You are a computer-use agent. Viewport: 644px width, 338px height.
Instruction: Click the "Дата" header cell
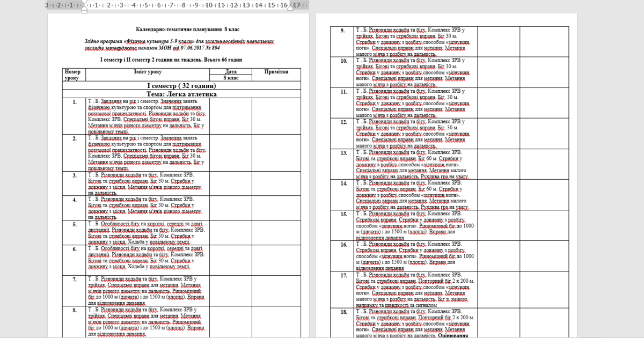pyautogui.click(x=231, y=71)
